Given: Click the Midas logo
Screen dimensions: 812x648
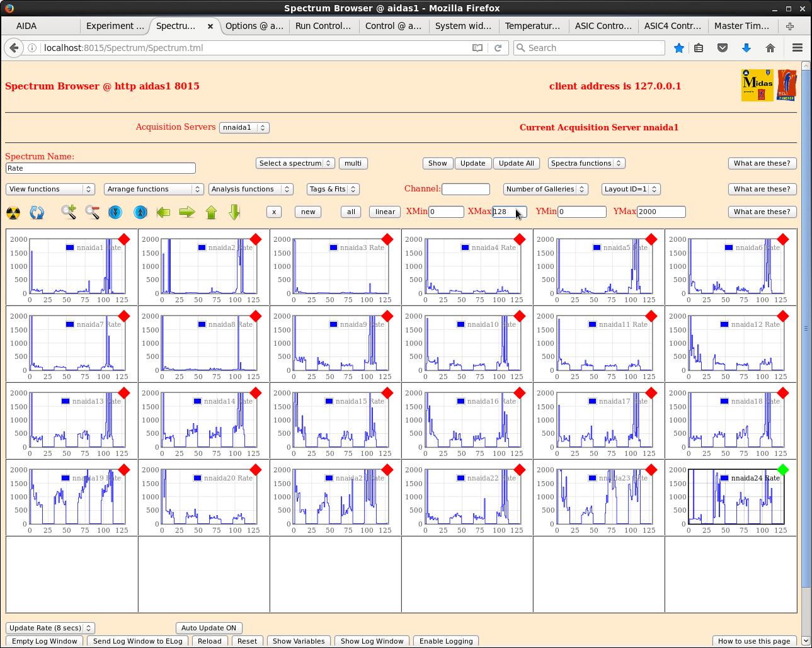Looking at the screenshot, I should point(757,85).
